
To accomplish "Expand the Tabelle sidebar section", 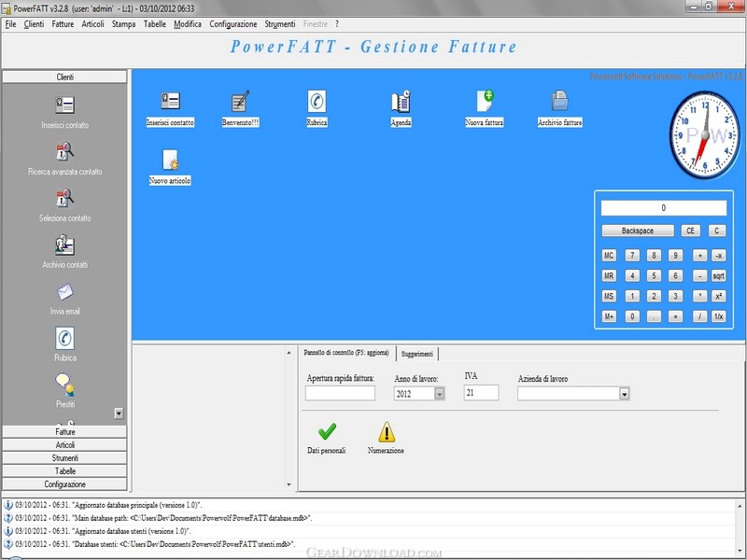I will 64,471.
